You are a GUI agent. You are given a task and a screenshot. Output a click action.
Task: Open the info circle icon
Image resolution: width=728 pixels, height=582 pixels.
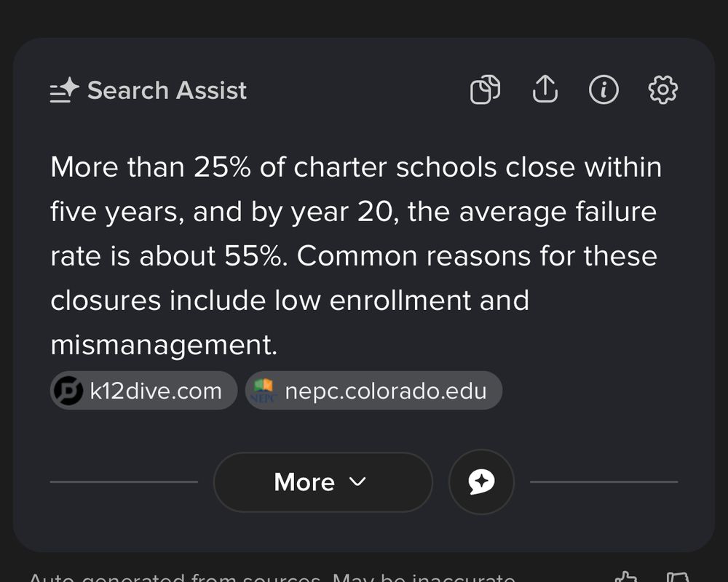click(604, 89)
